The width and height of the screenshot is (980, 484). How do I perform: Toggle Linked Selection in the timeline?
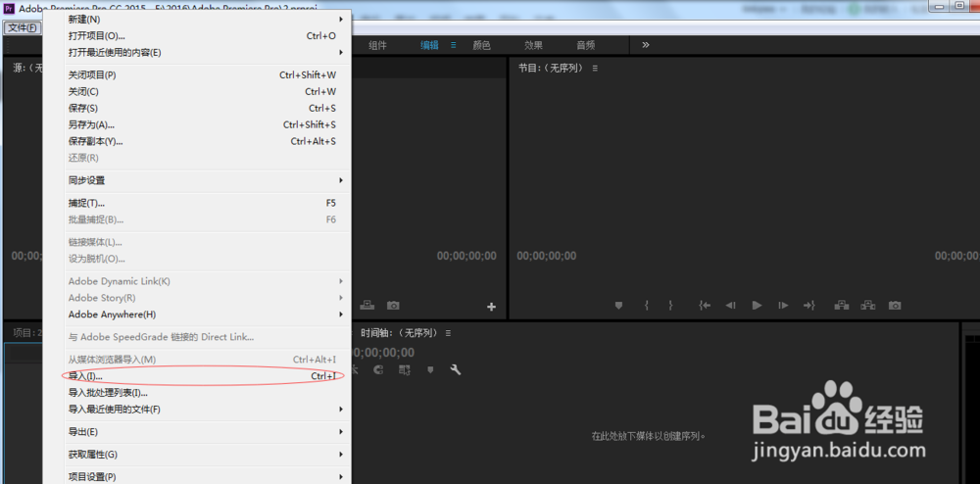coord(405,369)
